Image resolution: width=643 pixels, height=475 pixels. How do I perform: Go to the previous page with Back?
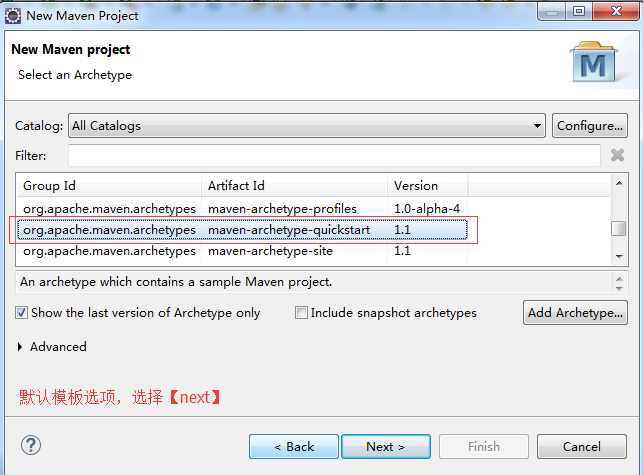click(294, 446)
